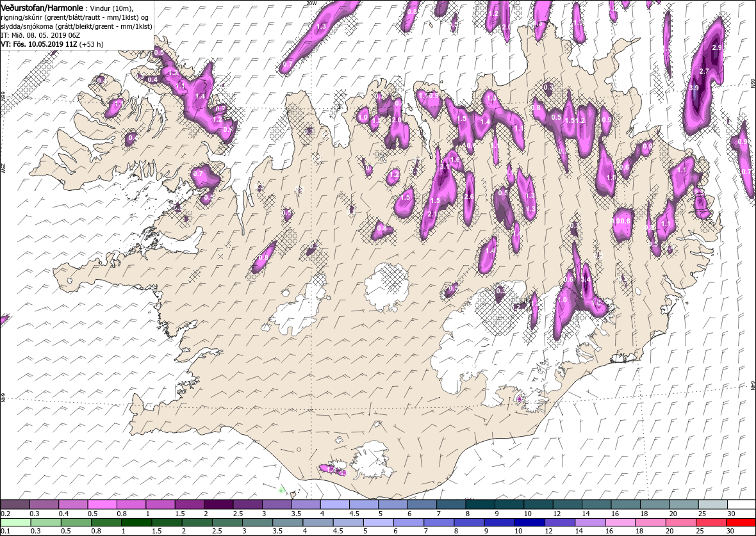Click the 2.1 precipitation value on the map

click(432, 214)
